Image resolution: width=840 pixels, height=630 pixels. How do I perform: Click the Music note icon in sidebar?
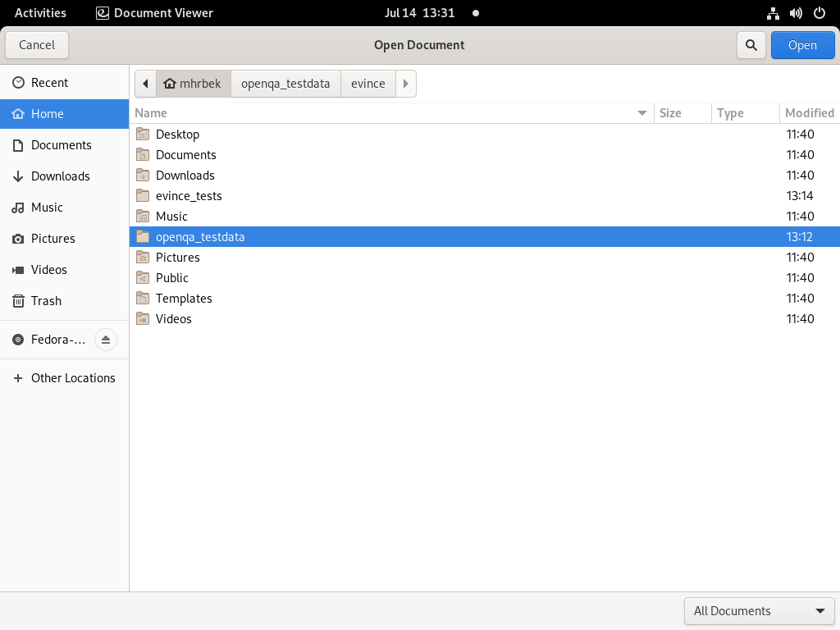18,208
